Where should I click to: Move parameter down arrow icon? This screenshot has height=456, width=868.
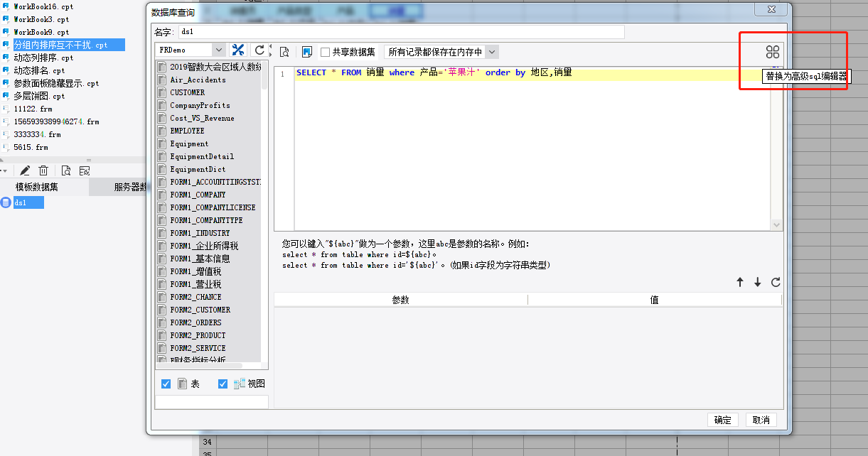click(x=758, y=282)
